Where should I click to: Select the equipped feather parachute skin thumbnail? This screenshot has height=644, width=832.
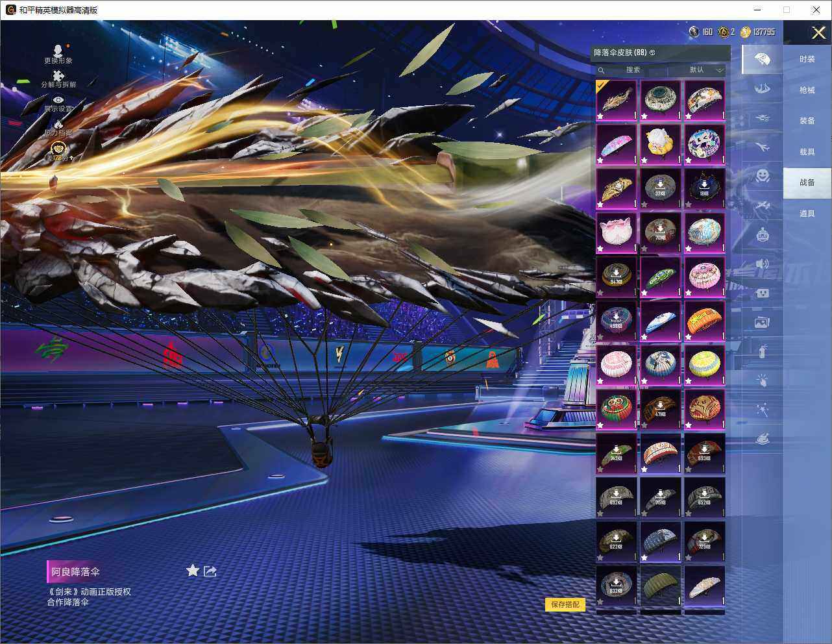pyautogui.click(x=616, y=101)
